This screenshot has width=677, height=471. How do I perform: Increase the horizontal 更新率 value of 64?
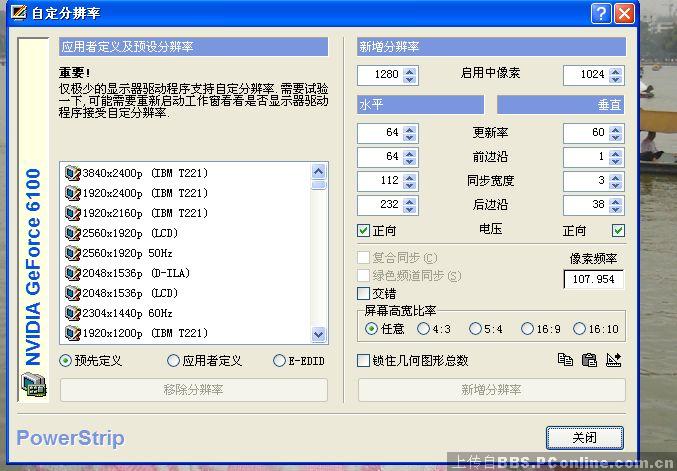[x=410, y=129]
